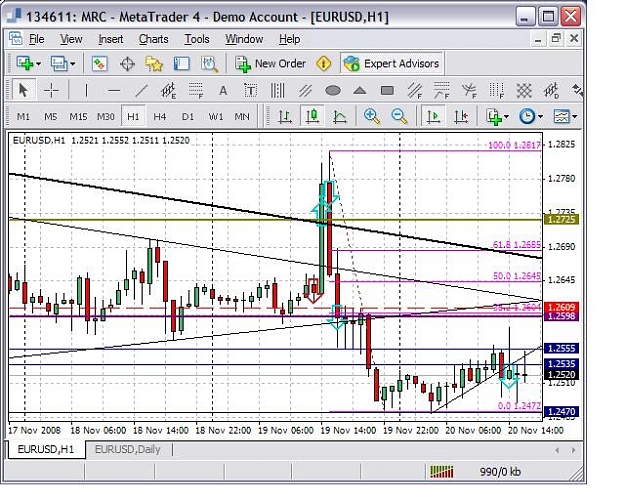Switch chart to D1 timeframe
The height and width of the screenshot is (500, 625).
[x=188, y=117]
